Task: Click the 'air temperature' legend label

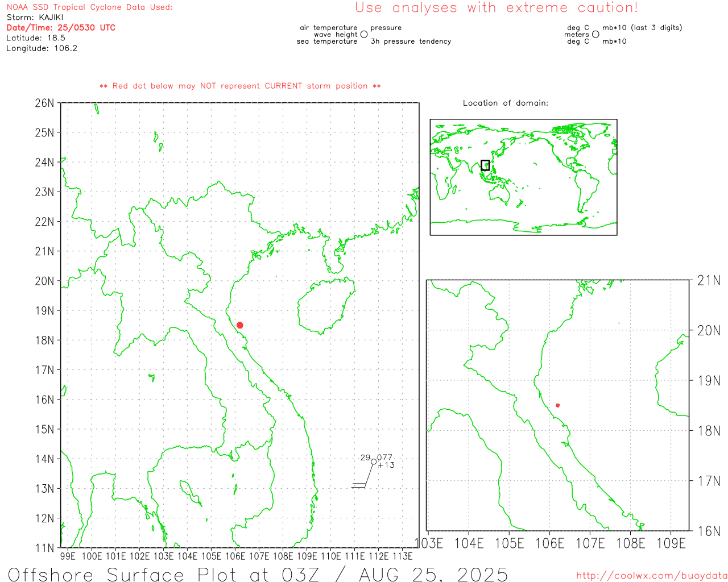Action: tap(329, 27)
